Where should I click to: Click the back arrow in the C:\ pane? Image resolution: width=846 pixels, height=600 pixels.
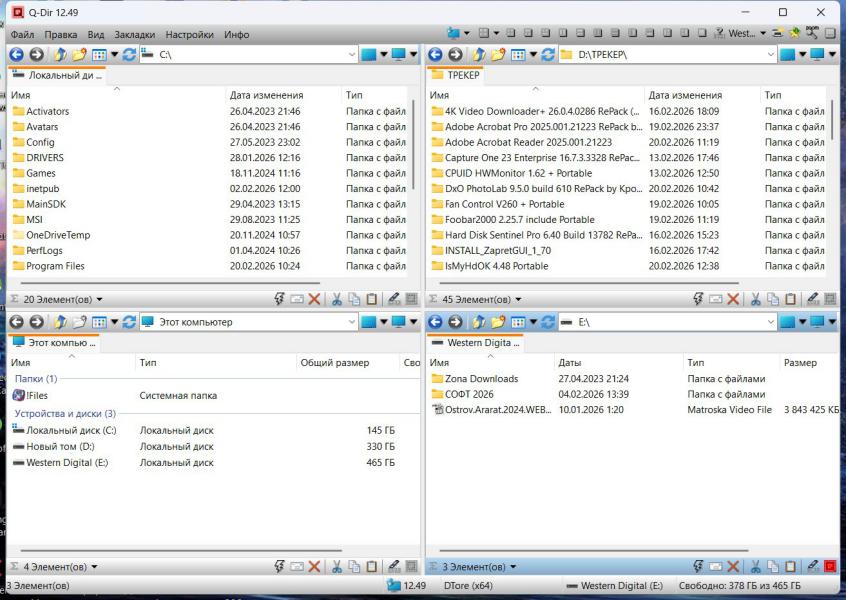(17, 54)
